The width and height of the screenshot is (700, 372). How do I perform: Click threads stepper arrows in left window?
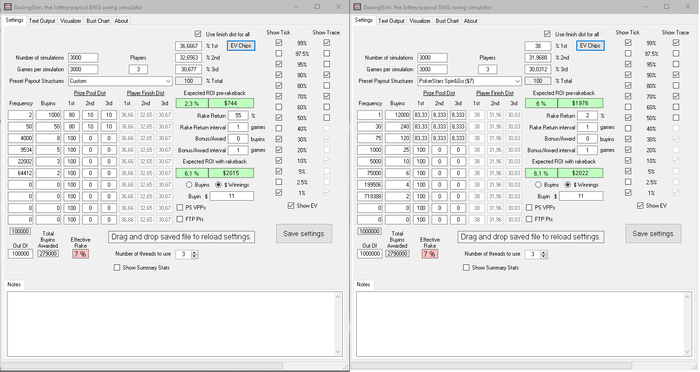tap(194, 254)
